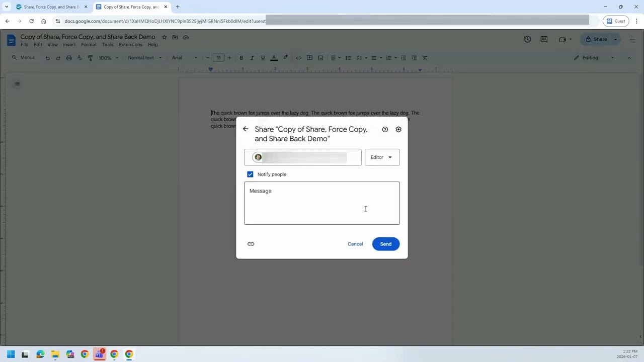Open Share dialog help icon
644x362 pixels.
(x=385, y=129)
